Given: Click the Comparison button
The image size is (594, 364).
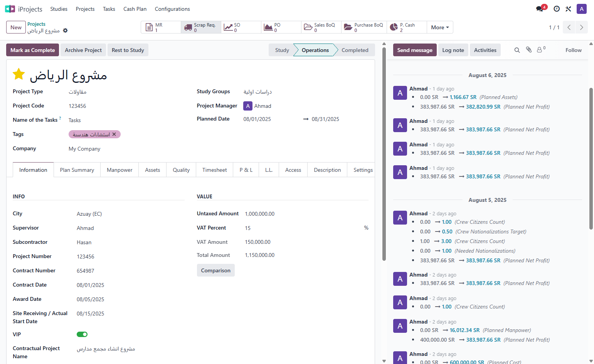Looking at the screenshot, I should (215, 270).
